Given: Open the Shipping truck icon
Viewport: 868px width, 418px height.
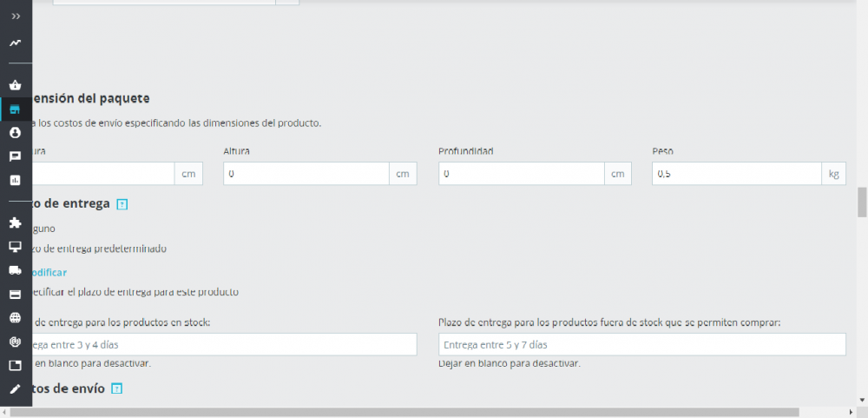Looking at the screenshot, I should click(x=16, y=270).
